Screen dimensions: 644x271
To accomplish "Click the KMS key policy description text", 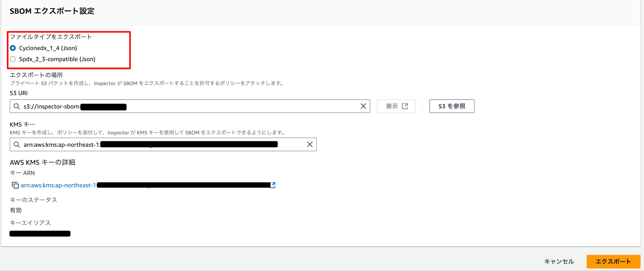I will point(147,133).
